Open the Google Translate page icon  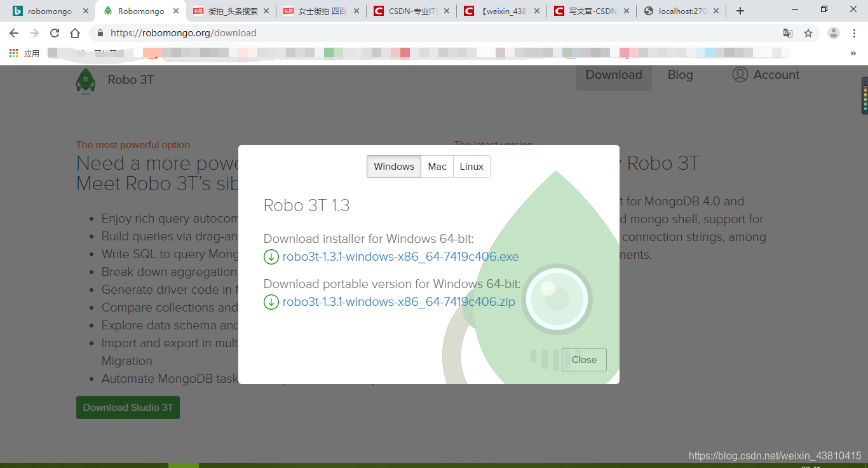click(x=788, y=33)
